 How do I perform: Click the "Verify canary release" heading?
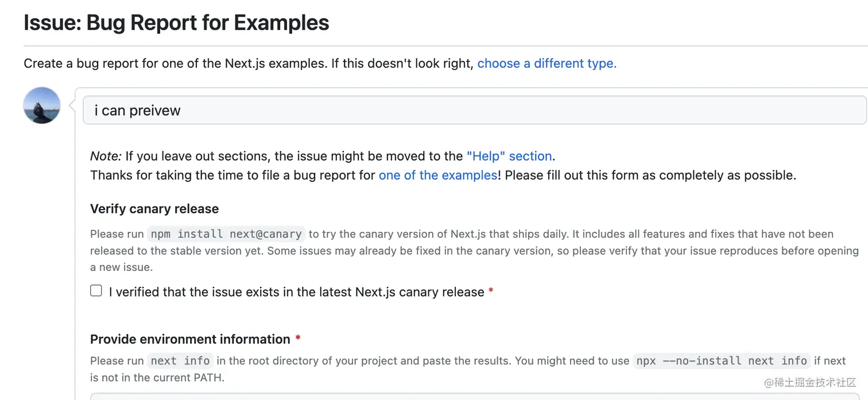pyautogui.click(x=154, y=209)
